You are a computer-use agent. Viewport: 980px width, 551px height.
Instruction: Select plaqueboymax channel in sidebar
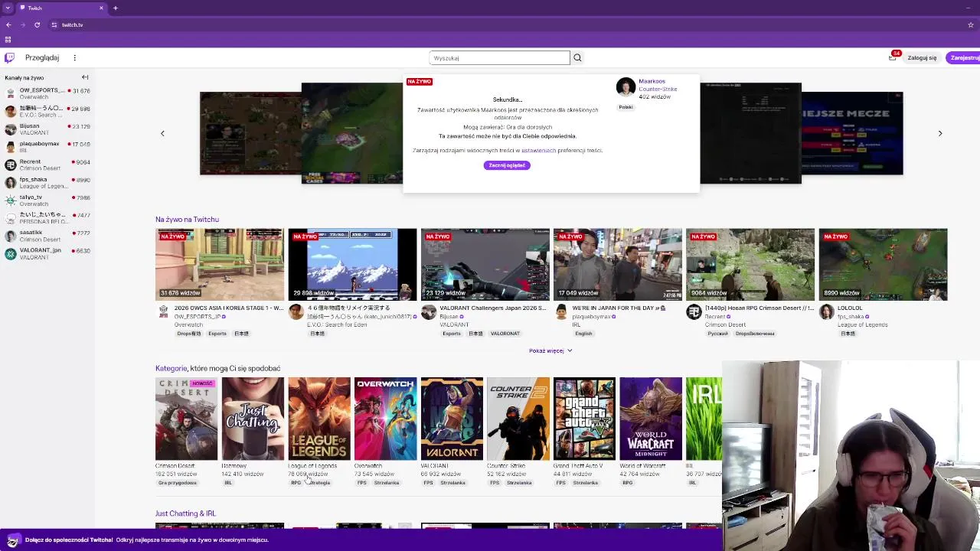(x=47, y=146)
